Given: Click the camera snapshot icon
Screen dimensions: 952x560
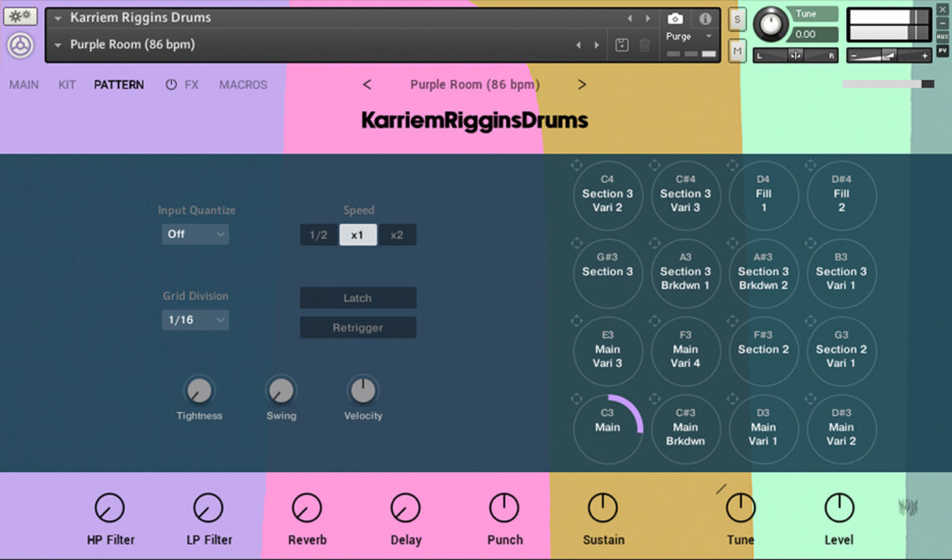Looking at the screenshot, I should tap(675, 18).
